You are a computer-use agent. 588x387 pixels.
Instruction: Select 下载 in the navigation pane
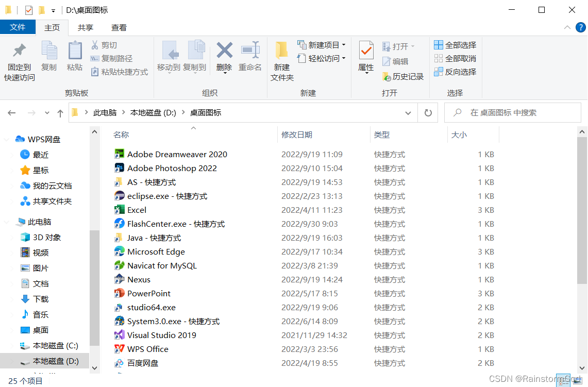(41, 299)
